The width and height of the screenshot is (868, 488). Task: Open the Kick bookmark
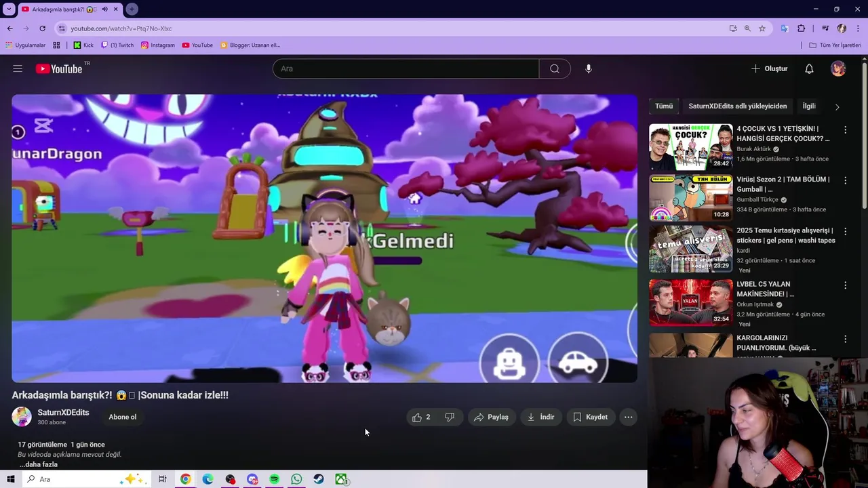83,45
